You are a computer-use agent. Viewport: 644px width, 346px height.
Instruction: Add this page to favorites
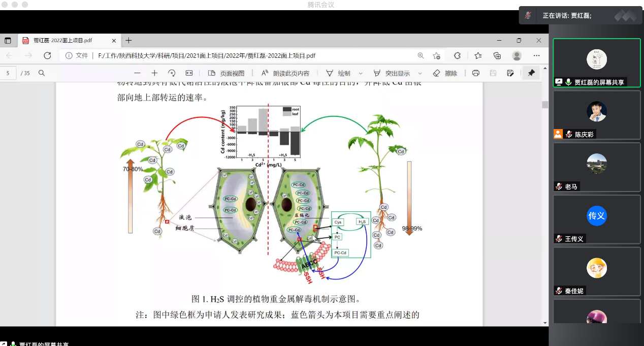tap(436, 55)
